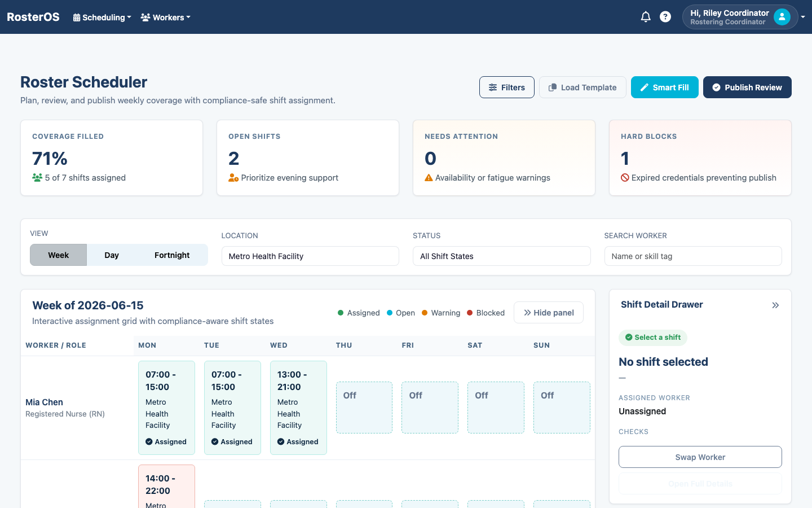Click the Hard Blocks prohibited icon

coord(625,178)
